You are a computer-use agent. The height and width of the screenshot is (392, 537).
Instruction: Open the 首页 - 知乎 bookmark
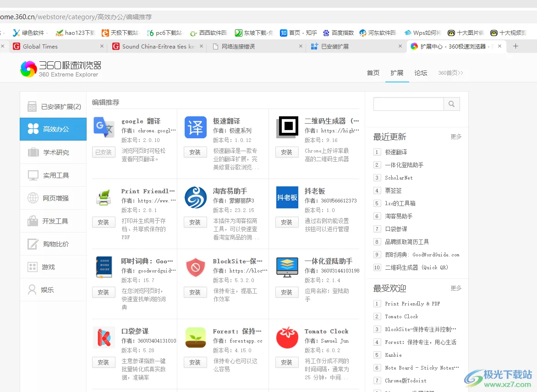click(299, 33)
